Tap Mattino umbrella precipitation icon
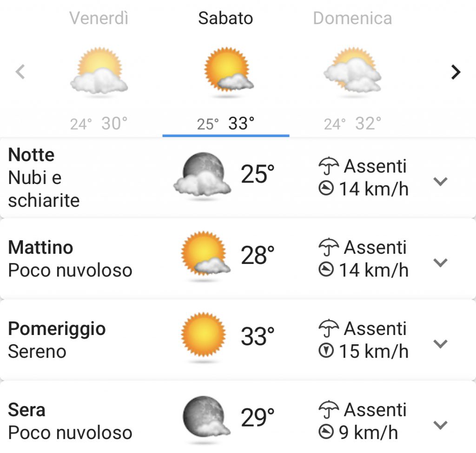Image resolution: width=476 pixels, height=453 pixels. pos(329,247)
